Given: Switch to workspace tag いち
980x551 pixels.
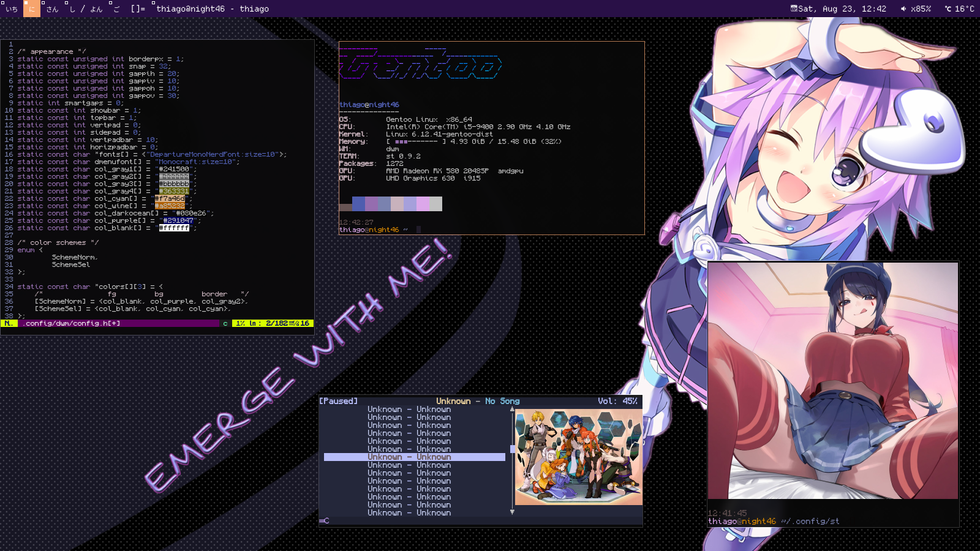Looking at the screenshot, I should click(x=11, y=9).
